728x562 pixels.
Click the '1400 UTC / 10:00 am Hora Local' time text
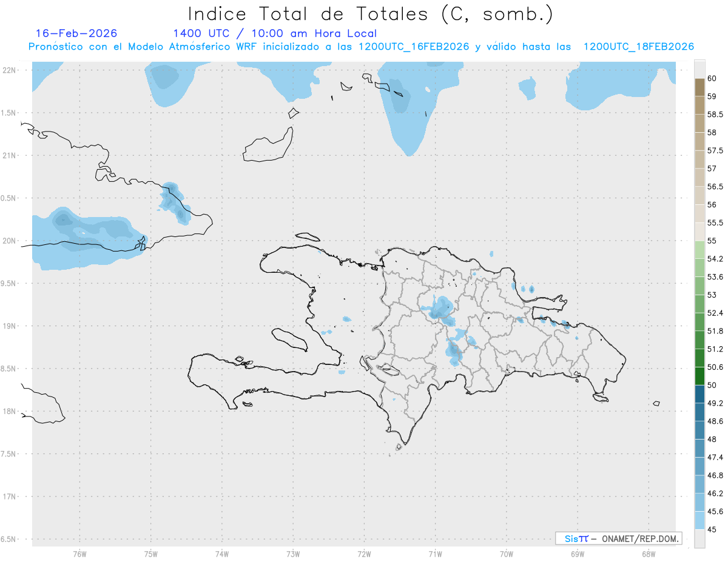coord(275,33)
